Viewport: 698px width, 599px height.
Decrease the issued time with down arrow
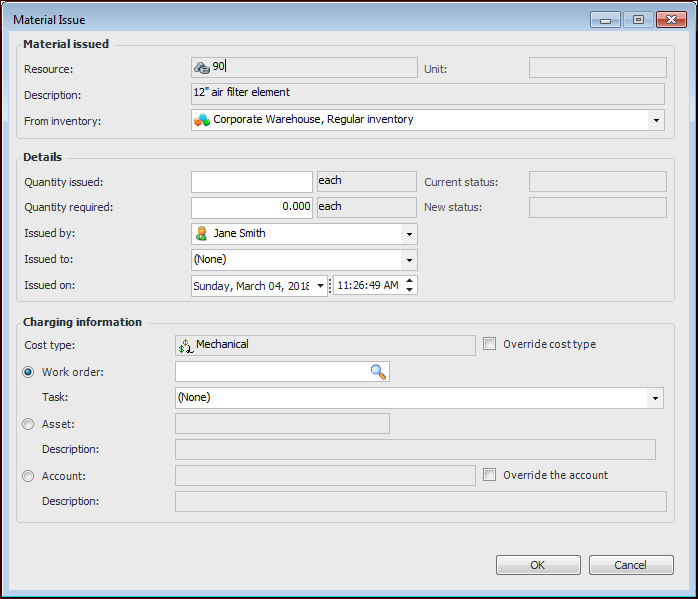coord(410,290)
